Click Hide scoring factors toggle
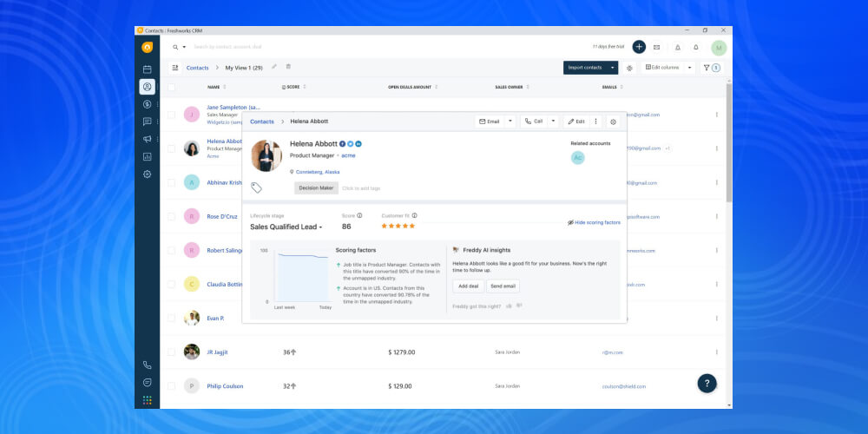This screenshot has width=868, height=434. point(594,222)
